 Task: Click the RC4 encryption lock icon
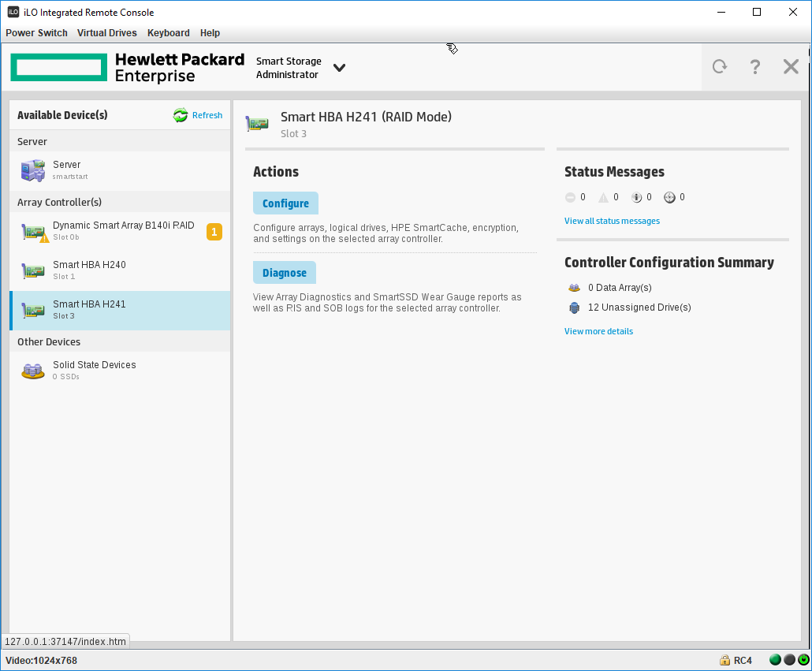(x=724, y=660)
